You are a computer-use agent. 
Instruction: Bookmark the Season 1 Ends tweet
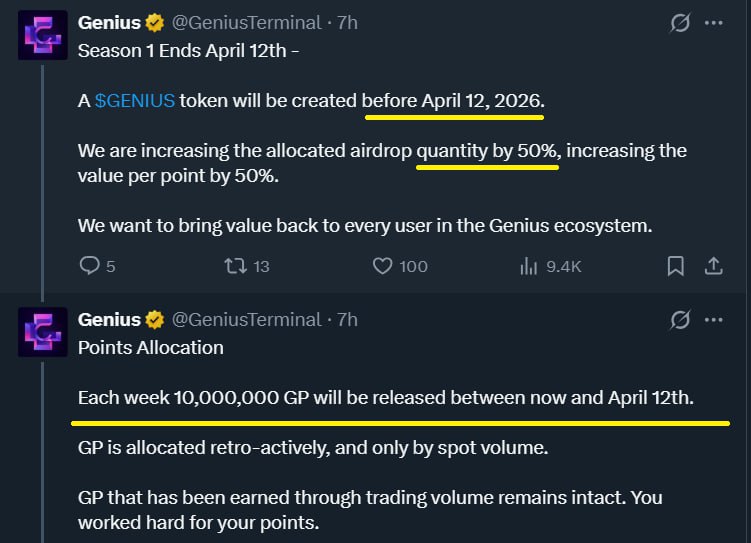pyautogui.click(x=676, y=266)
